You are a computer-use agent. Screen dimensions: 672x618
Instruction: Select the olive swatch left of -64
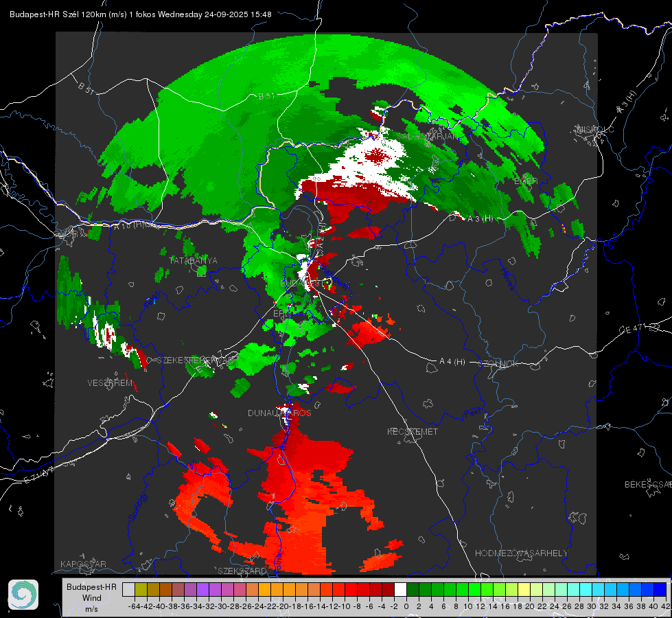click(x=141, y=589)
